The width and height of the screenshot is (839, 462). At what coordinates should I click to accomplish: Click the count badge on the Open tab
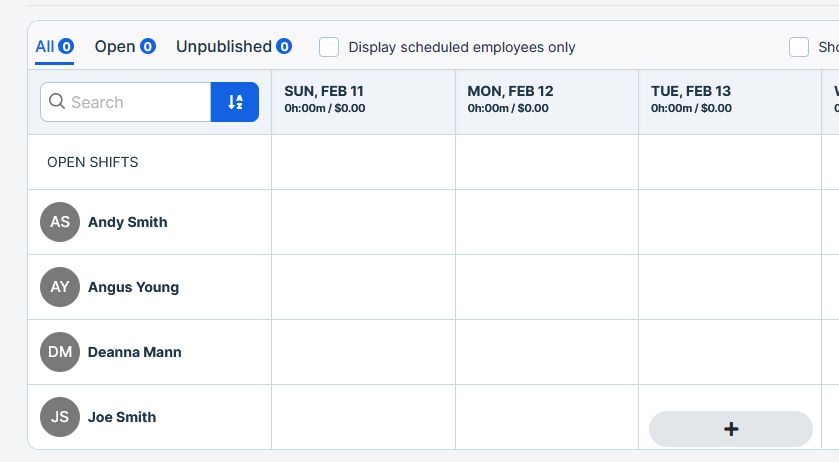[148, 47]
